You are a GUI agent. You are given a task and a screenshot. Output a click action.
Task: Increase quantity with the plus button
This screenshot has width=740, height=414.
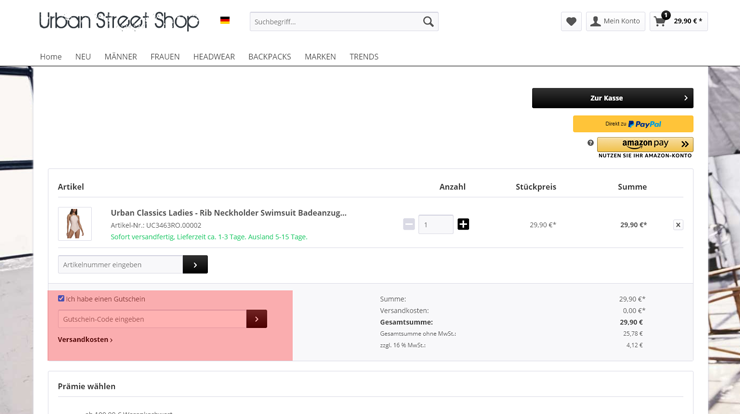click(x=463, y=224)
